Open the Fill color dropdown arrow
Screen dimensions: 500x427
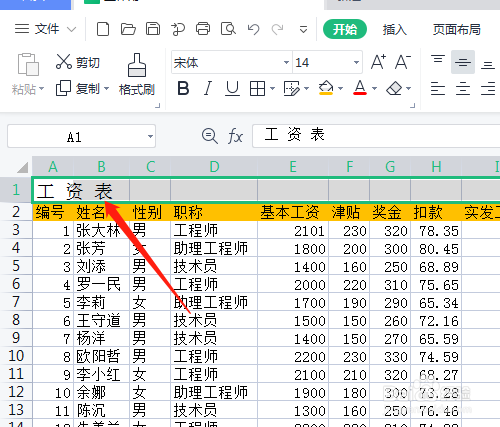340,89
